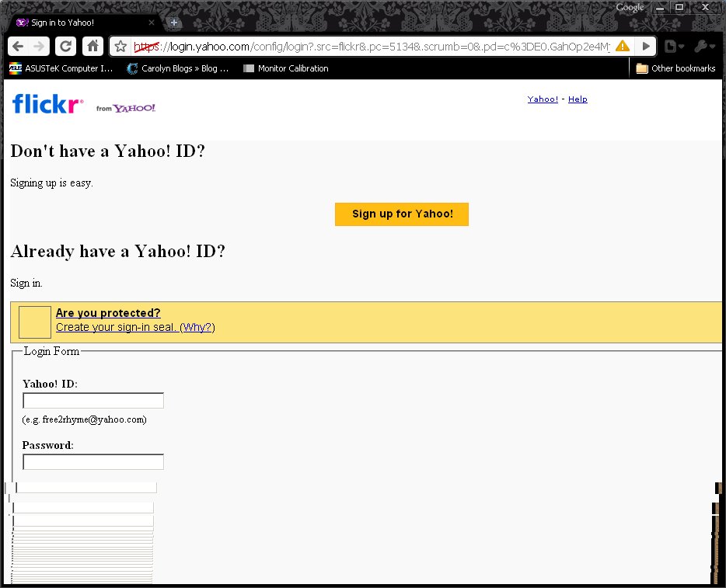Click Create your sign-in seal link

tap(116, 327)
